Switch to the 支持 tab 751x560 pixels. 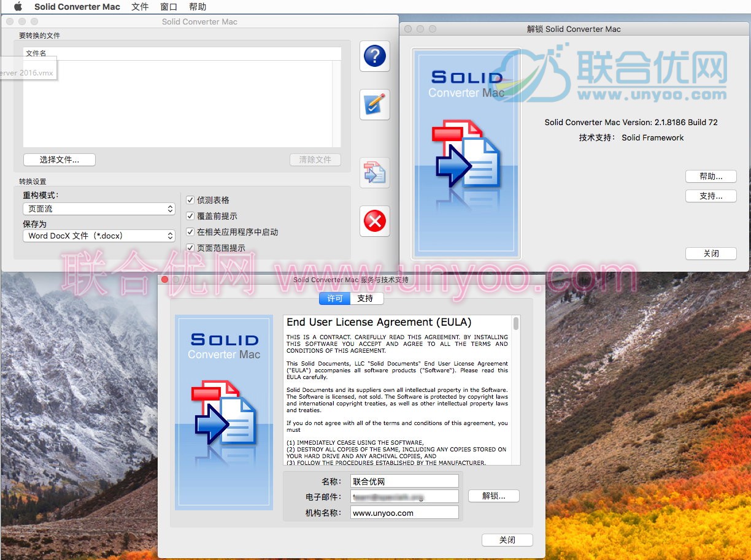click(366, 298)
